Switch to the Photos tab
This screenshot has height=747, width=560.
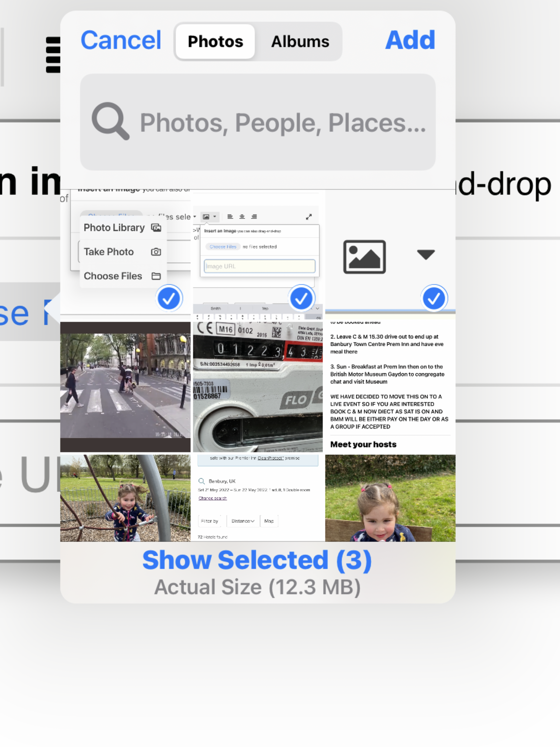[215, 42]
